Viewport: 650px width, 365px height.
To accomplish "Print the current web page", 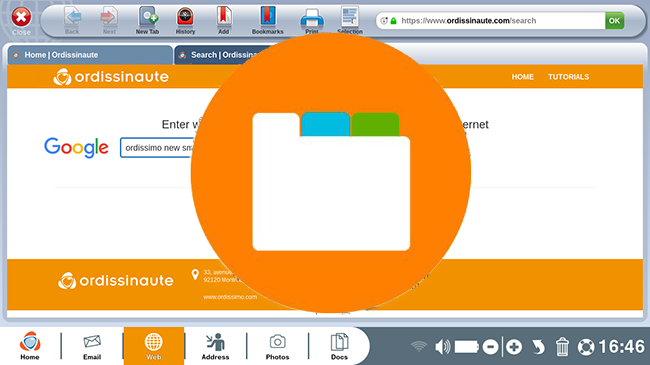I will [x=312, y=21].
